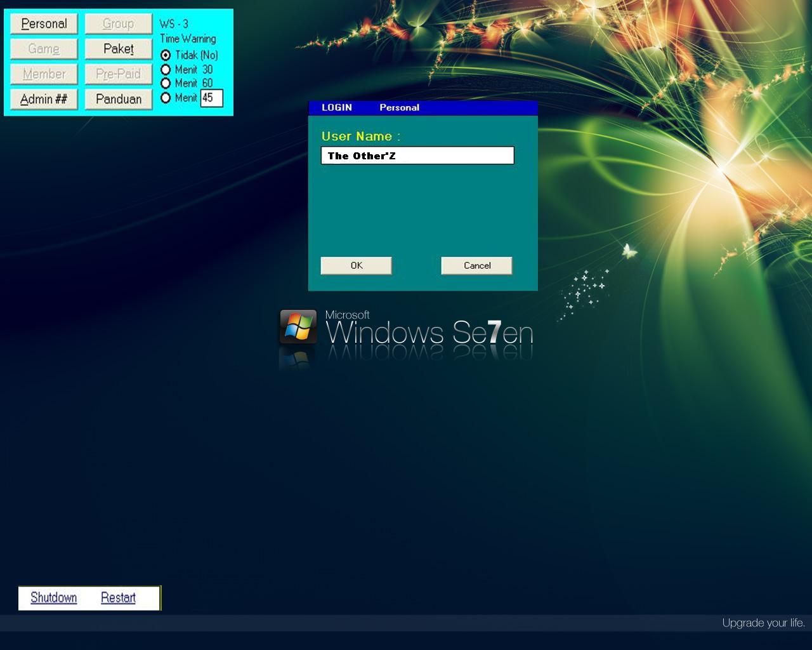This screenshot has width=812, height=650.
Task: Switch to the Personal tab of login dialog
Action: click(399, 107)
